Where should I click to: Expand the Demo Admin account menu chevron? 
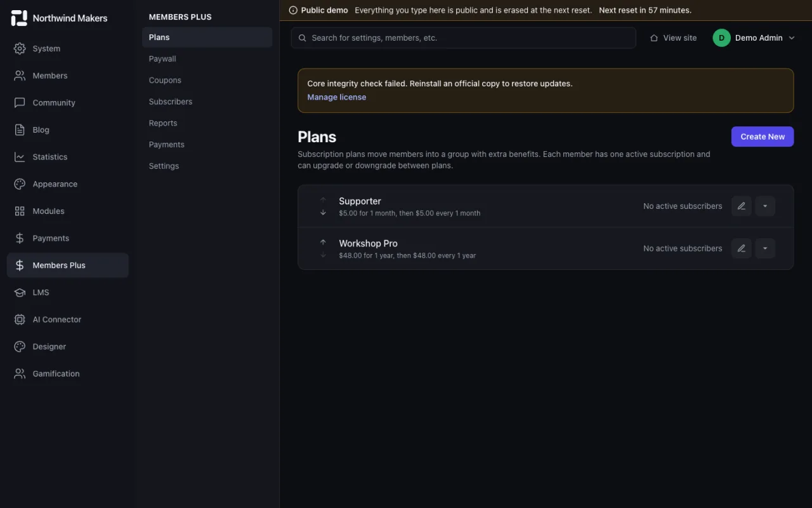792,38
